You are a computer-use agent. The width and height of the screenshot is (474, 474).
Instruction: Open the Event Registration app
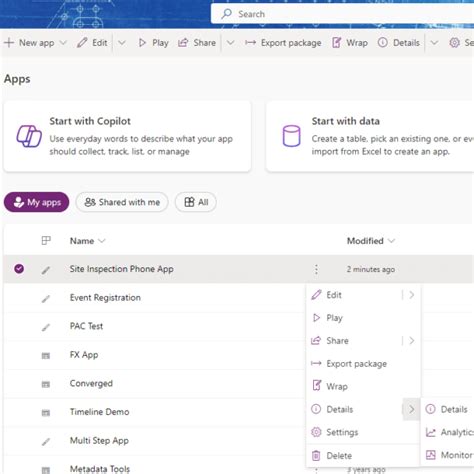(105, 298)
